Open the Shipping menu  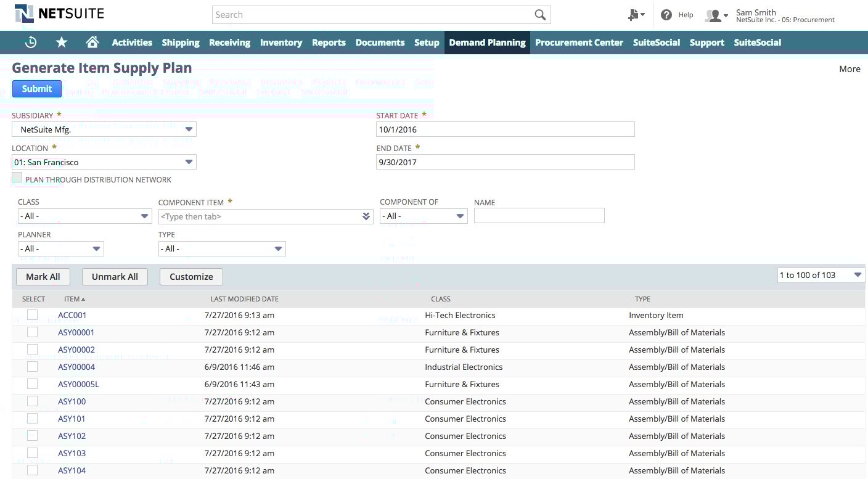pos(181,43)
